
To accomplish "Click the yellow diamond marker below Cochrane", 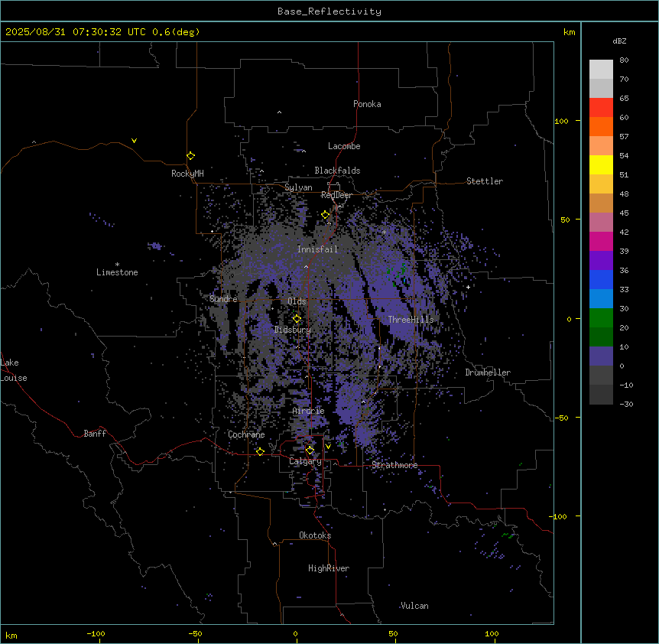I will coord(260,451).
